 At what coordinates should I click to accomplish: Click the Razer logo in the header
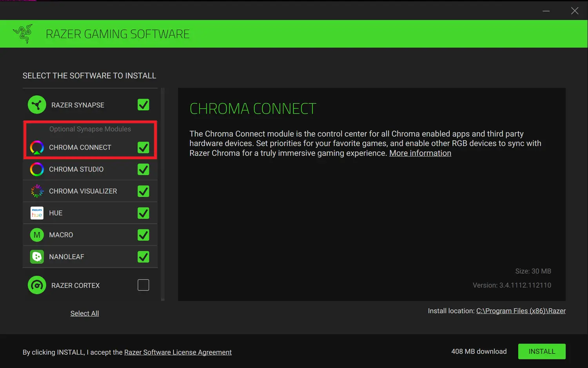tap(23, 34)
